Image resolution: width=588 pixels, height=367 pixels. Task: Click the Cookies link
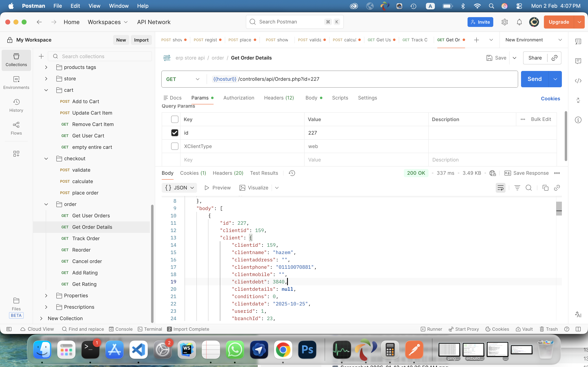[550, 98]
